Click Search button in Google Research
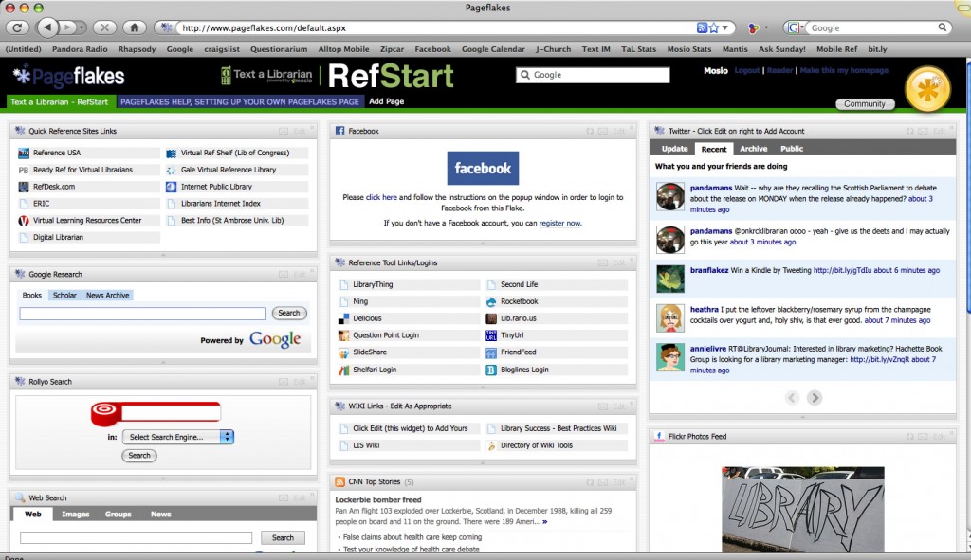Image resolution: width=971 pixels, height=560 pixels. pyautogui.click(x=288, y=313)
